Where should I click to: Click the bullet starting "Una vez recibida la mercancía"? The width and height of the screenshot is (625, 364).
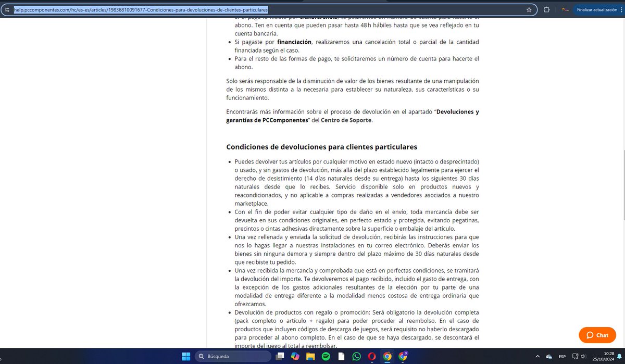click(357, 287)
